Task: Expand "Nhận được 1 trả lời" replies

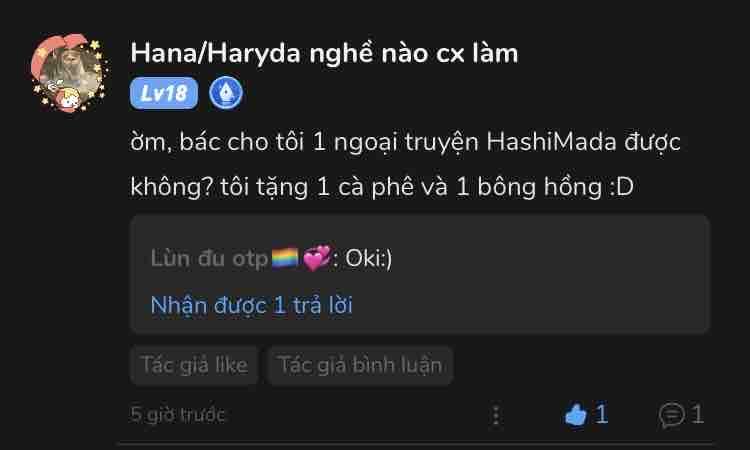Action: 252,305
